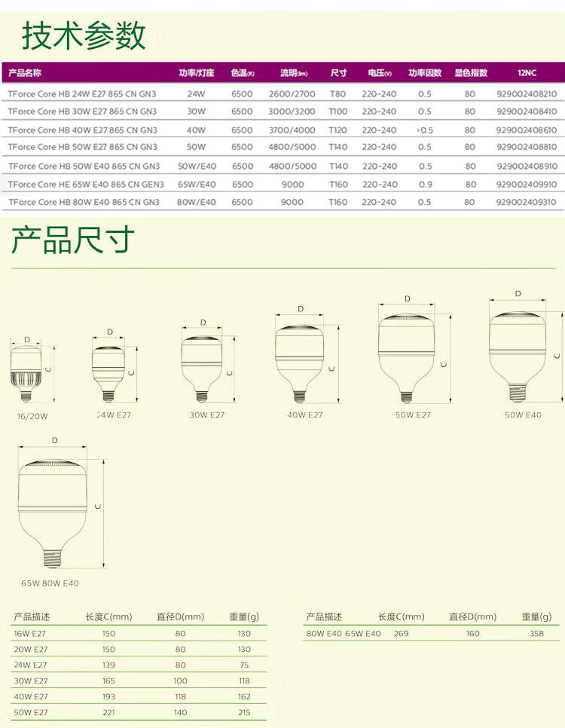This screenshot has width=565, height=728.
Task: Click the 产品名称 column header
Action: pos(25,73)
